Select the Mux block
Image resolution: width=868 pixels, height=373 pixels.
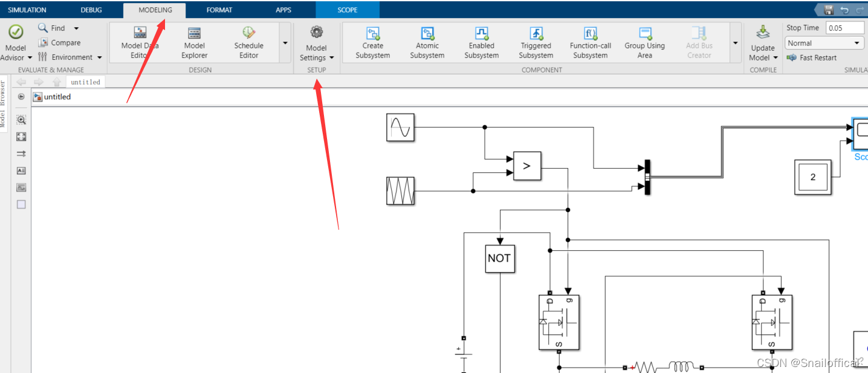point(647,177)
